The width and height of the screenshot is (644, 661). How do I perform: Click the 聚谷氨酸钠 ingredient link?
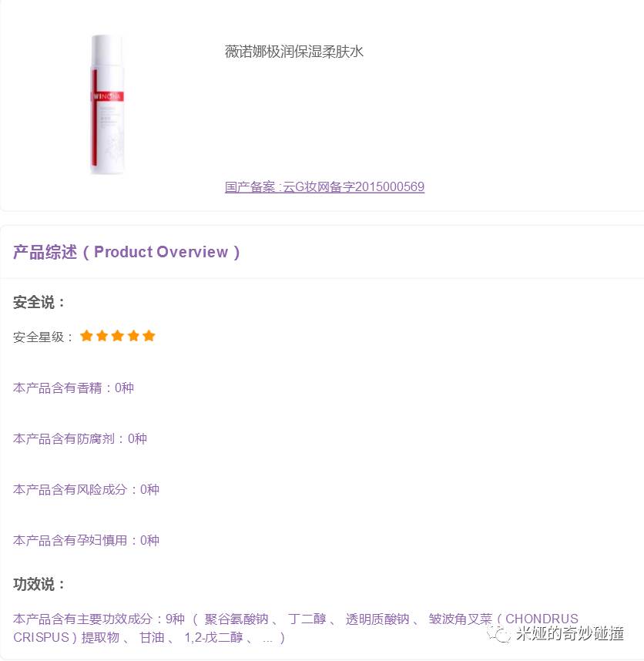coord(236,619)
